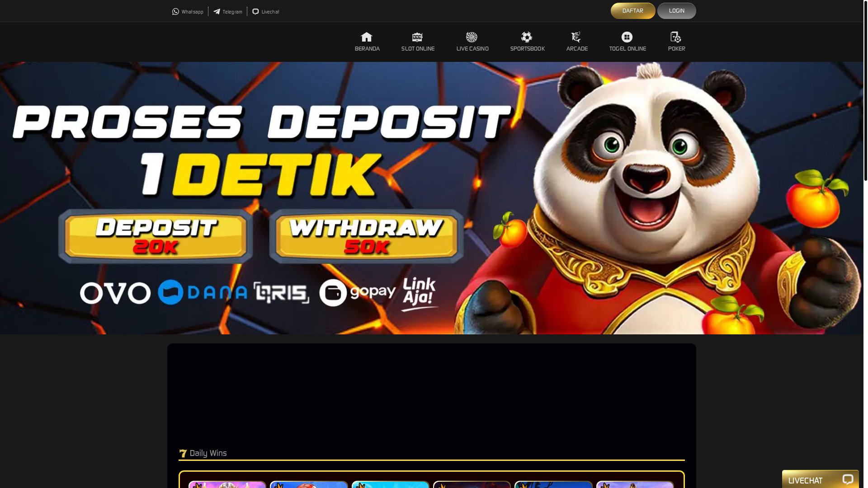Viewport: 868px width, 488px height.
Task: Open the Whatsapp contact link
Action: point(188,12)
